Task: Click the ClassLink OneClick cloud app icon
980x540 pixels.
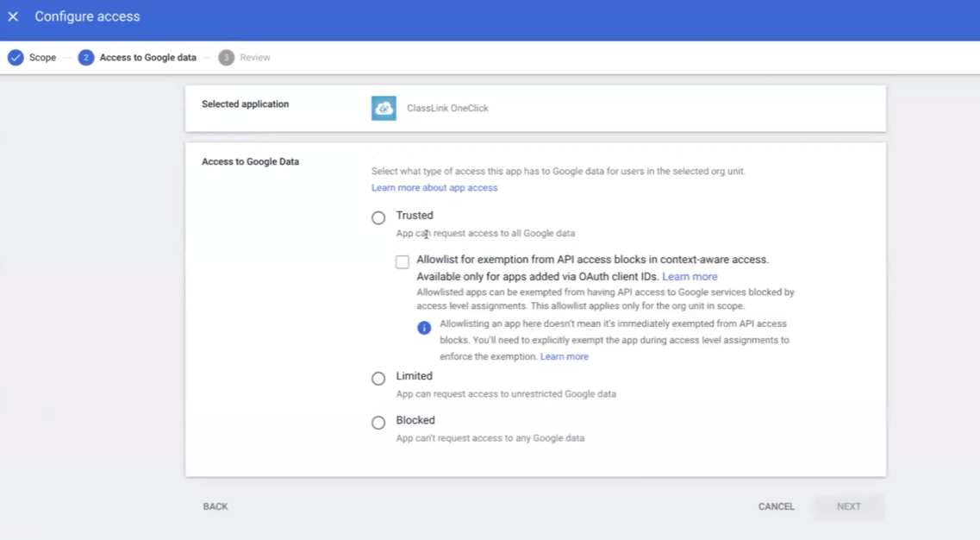Action: (384, 109)
